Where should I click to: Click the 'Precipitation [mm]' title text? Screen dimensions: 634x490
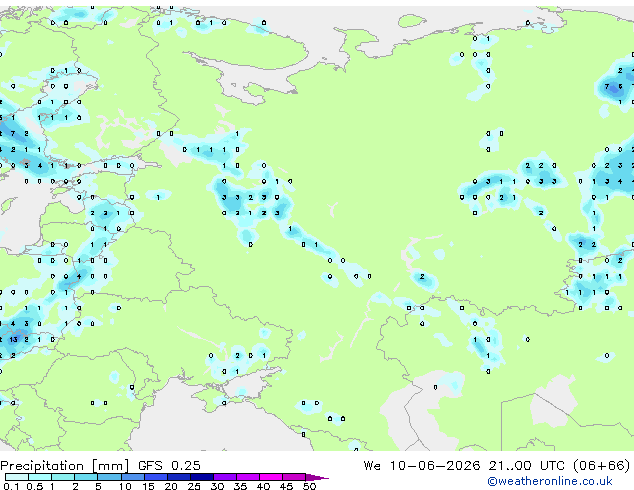click(x=65, y=466)
